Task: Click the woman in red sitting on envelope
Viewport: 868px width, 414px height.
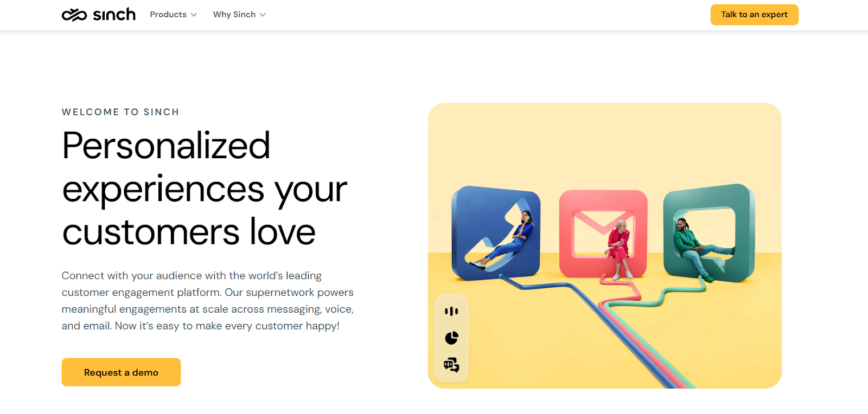Action: tap(618, 248)
